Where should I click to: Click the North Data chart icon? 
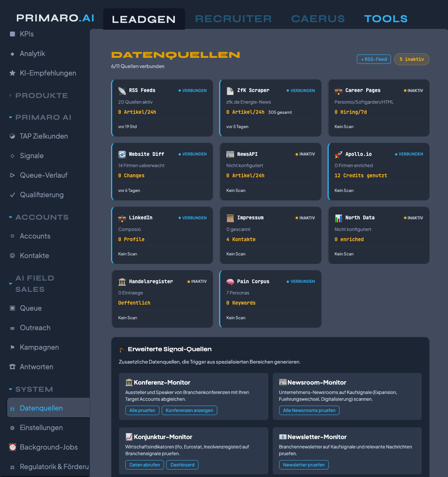pyautogui.click(x=338, y=217)
